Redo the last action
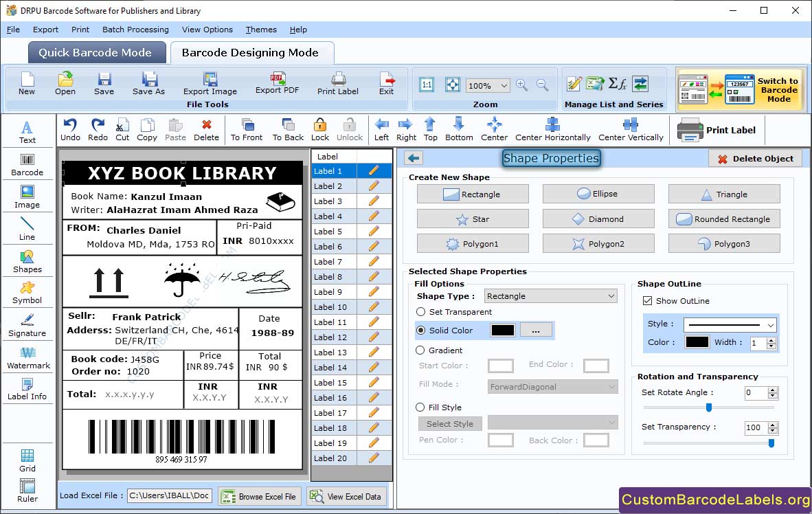 click(98, 130)
